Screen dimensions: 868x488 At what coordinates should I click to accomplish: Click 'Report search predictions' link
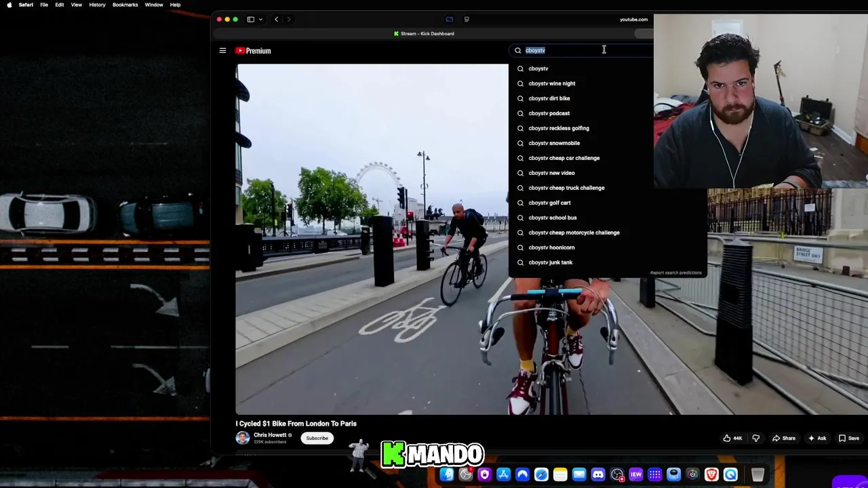[x=675, y=272]
